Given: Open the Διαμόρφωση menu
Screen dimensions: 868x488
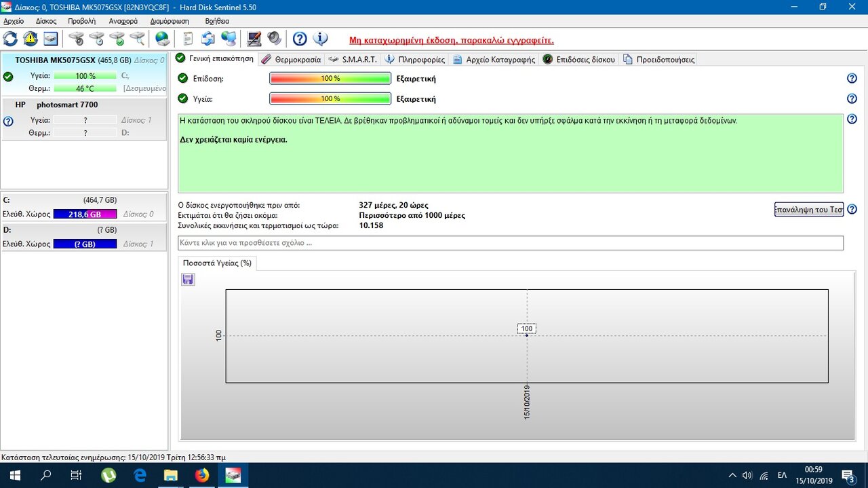Looking at the screenshot, I should (x=170, y=21).
